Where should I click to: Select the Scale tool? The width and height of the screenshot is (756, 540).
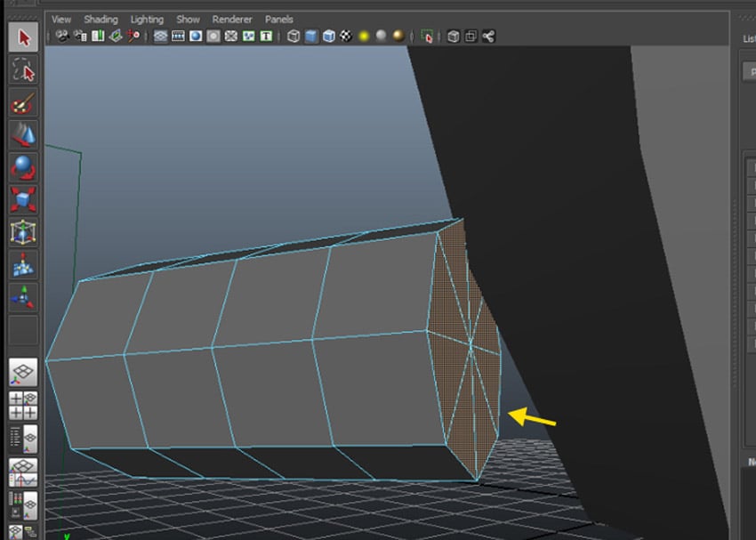pyautogui.click(x=23, y=199)
